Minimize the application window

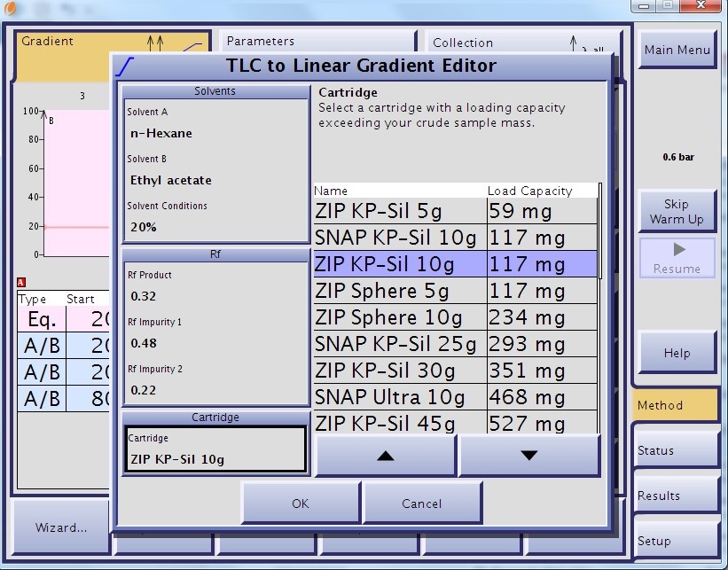click(644, 6)
